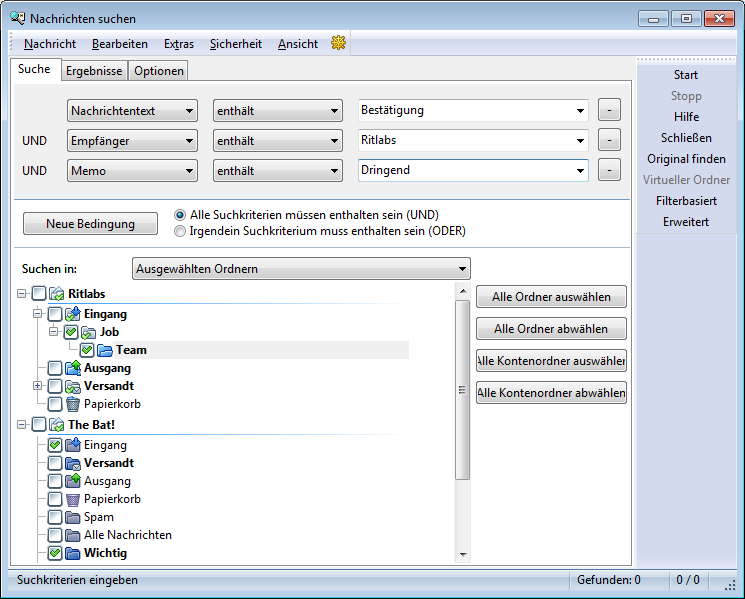Click the Wichtig folder icon
The height and width of the screenshot is (599, 745).
[x=73, y=553]
